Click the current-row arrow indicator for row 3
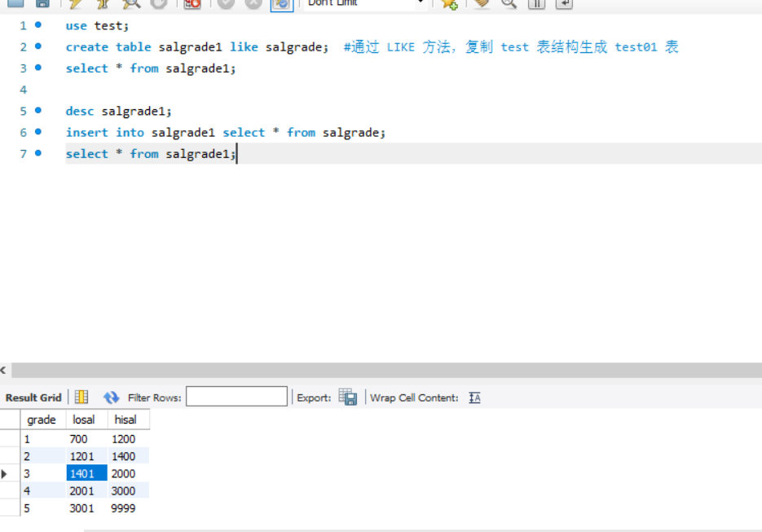The width and height of the screenshot is (762, 532). (x=4, y=473)
